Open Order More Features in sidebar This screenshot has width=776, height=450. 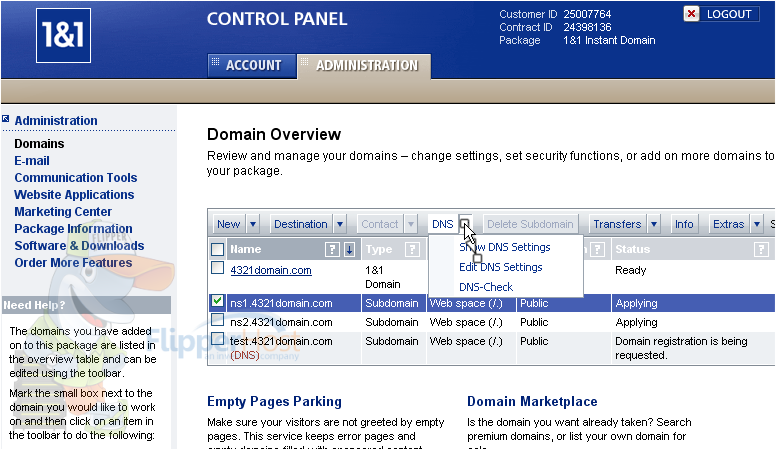73,262
